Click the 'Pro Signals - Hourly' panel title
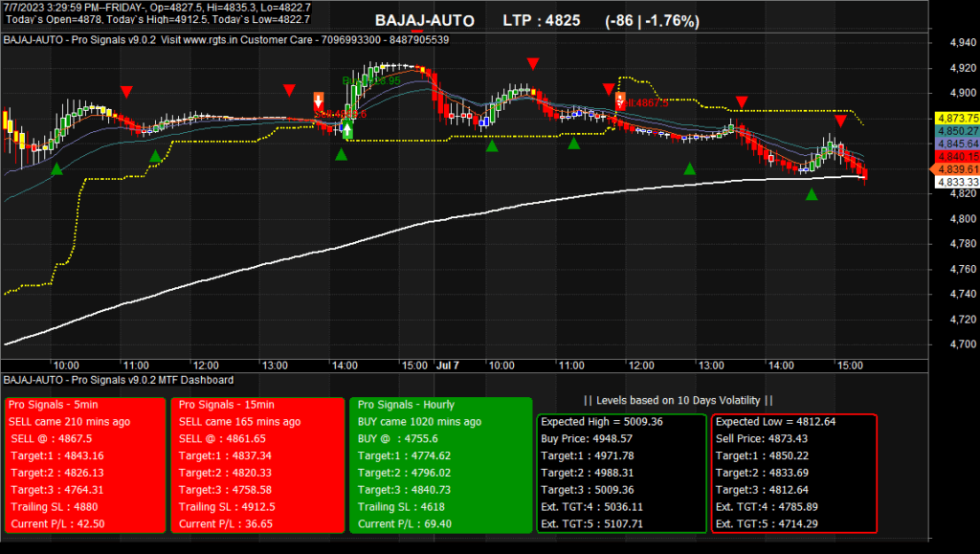The image size is (980, 554). click(x=406, y=405)
